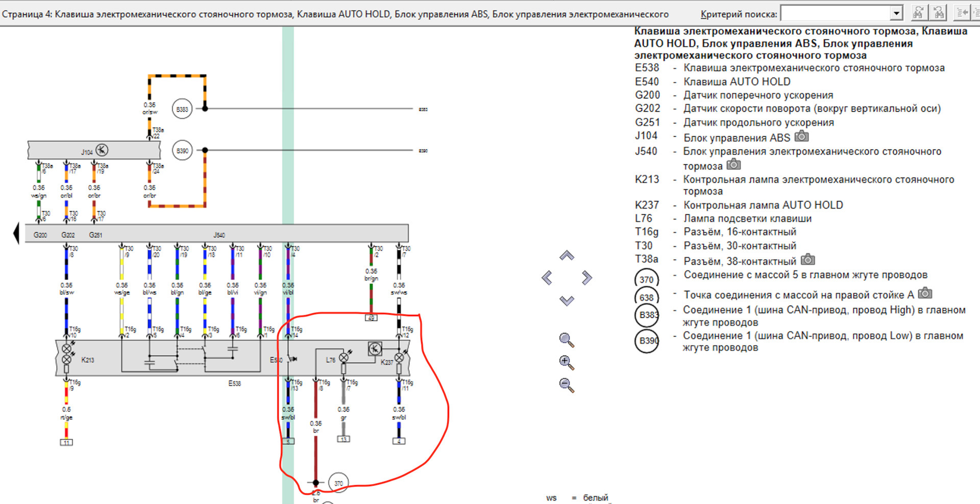This screenshot has width=980, height=504.
Task: Select legend text Соединение с массой 5
Action: click(x=806, y=275)
